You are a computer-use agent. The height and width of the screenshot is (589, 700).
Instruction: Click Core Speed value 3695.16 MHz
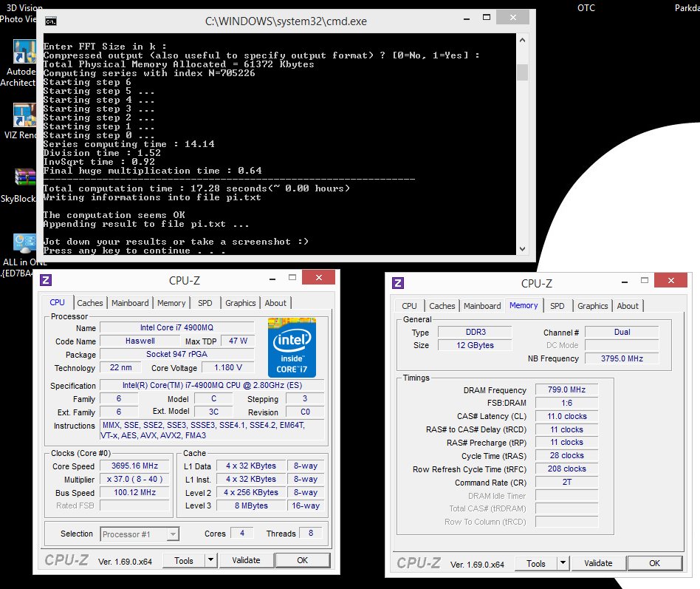tap(135, 466)
